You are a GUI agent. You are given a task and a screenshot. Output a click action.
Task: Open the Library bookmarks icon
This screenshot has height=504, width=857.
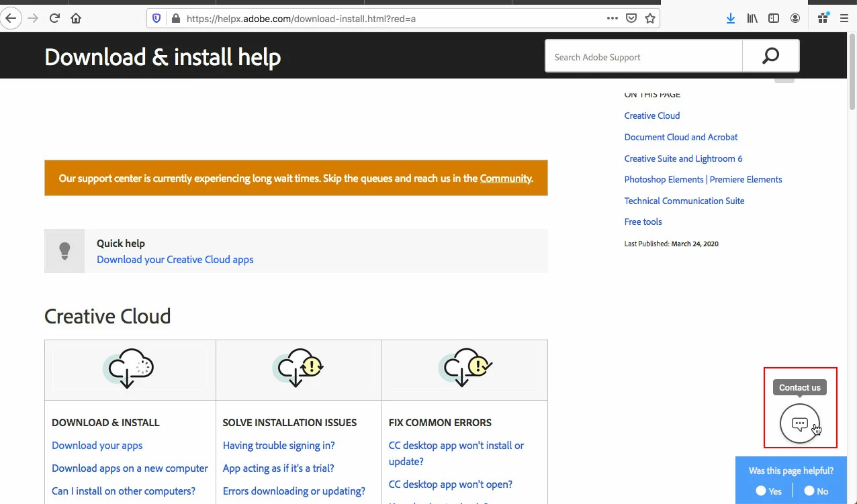(752, 18)
